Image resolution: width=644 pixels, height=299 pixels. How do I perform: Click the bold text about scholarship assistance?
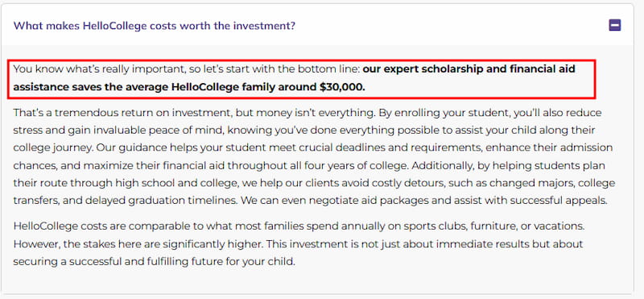click(x=294, y=78)
